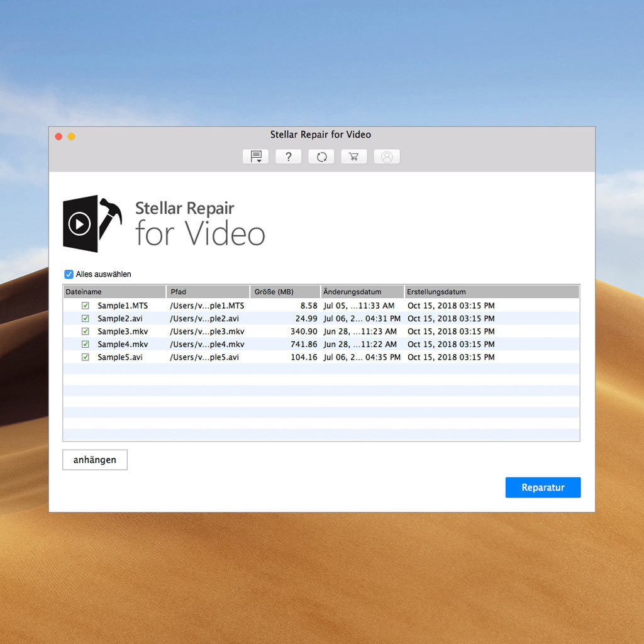Click Sample5.avi creation date Oct 15, 2018
The width and height of the screenshot is (644, 644).
pyautogui.click(x=451, y=357)
